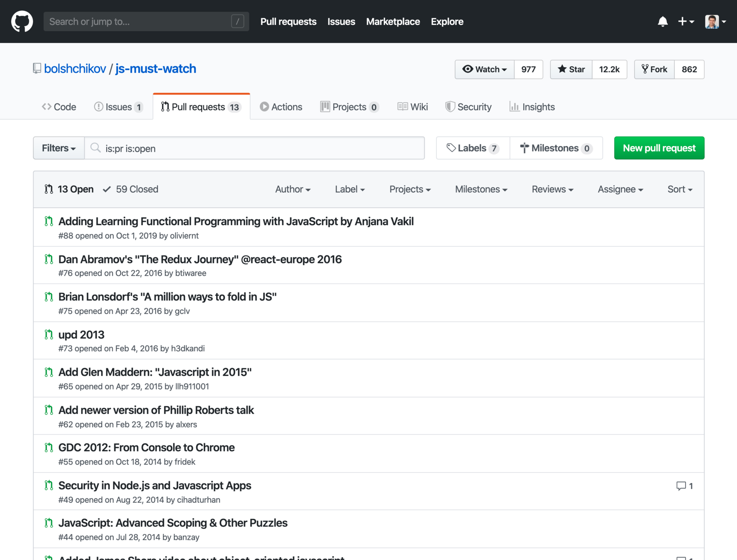Click pull request icon on PR #75 row

(49, 297)
